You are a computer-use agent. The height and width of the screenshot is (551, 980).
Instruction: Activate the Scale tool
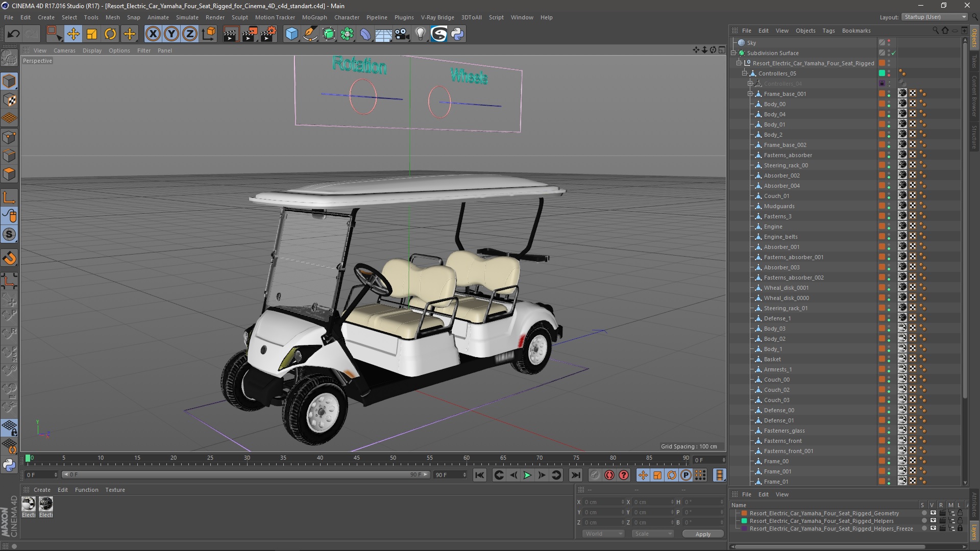(92, 34)
